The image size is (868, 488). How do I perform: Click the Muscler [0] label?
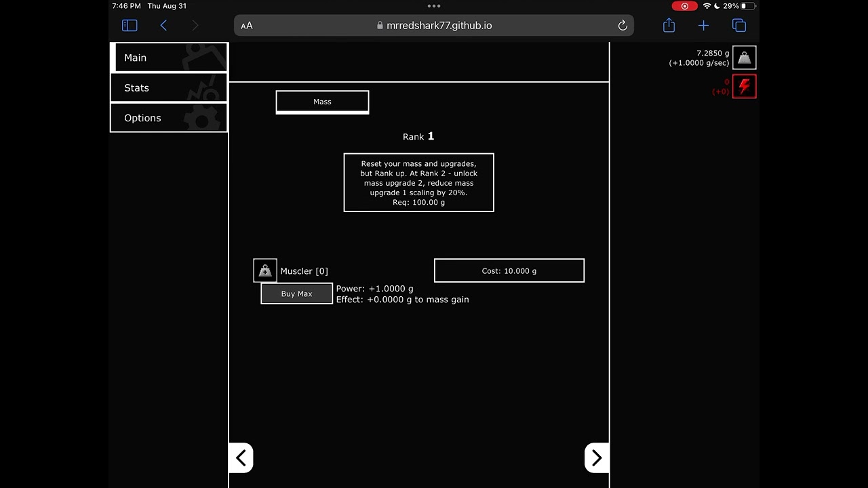pos(304,271)
